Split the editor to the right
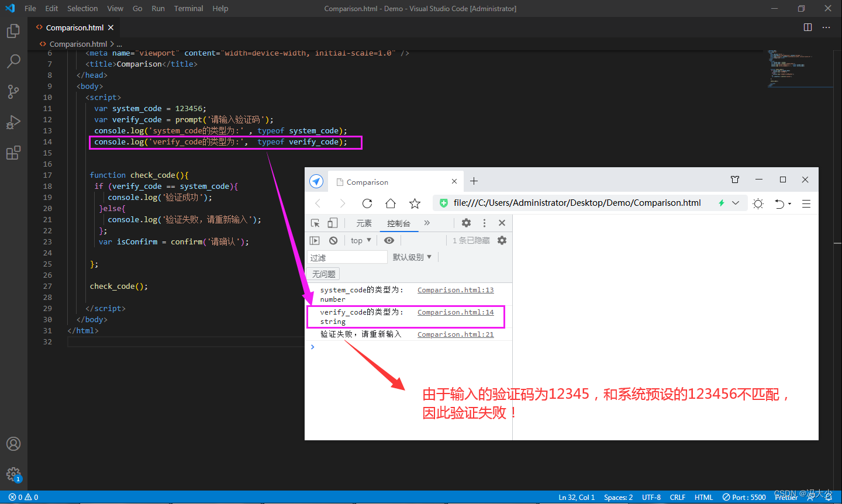 [x=808, y=27]
